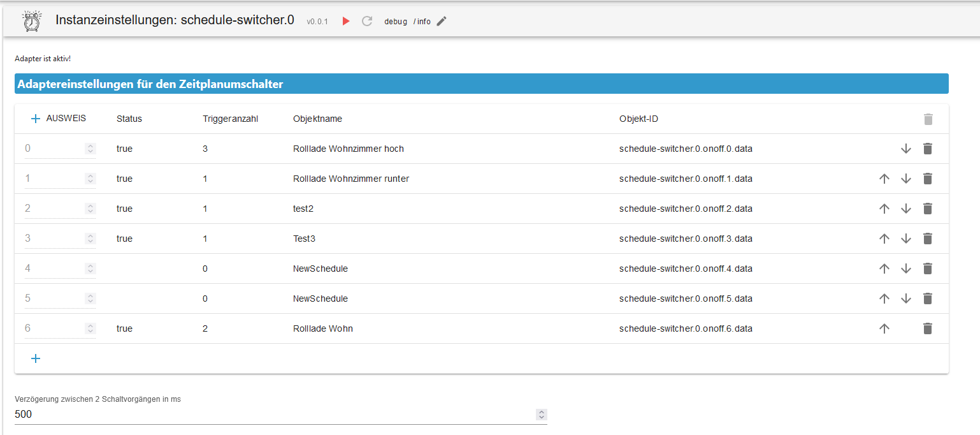Move Rolllade Wohnzimmer runter row up
The image size is (980, 435).
coord(884,179)
